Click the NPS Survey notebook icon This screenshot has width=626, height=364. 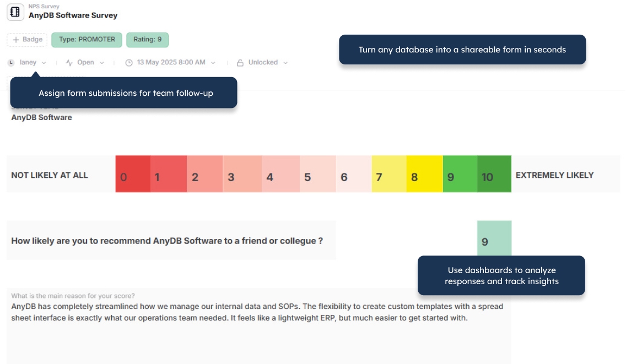pyautogui.click(x=15, y=12)
